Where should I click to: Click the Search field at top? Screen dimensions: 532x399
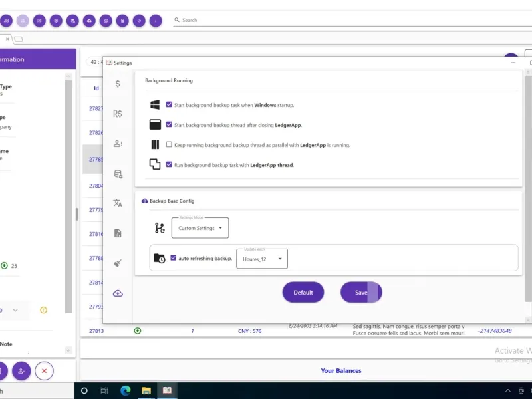353,21
